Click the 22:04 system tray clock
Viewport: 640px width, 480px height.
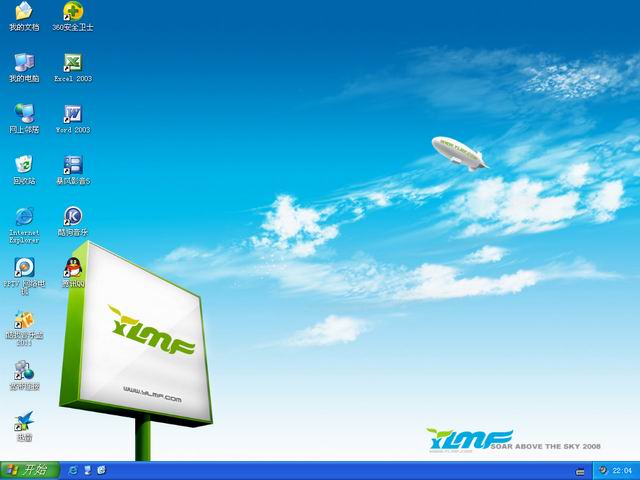(622, 470)
